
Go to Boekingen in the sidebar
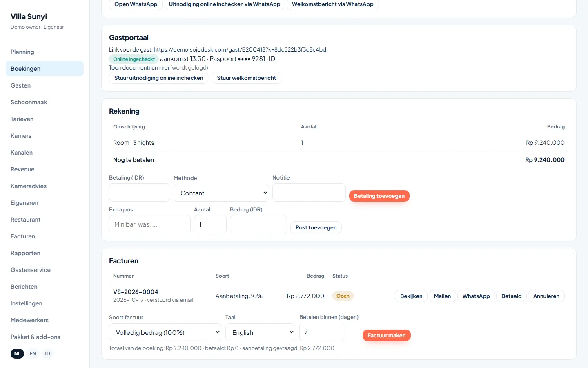(45, 69)
